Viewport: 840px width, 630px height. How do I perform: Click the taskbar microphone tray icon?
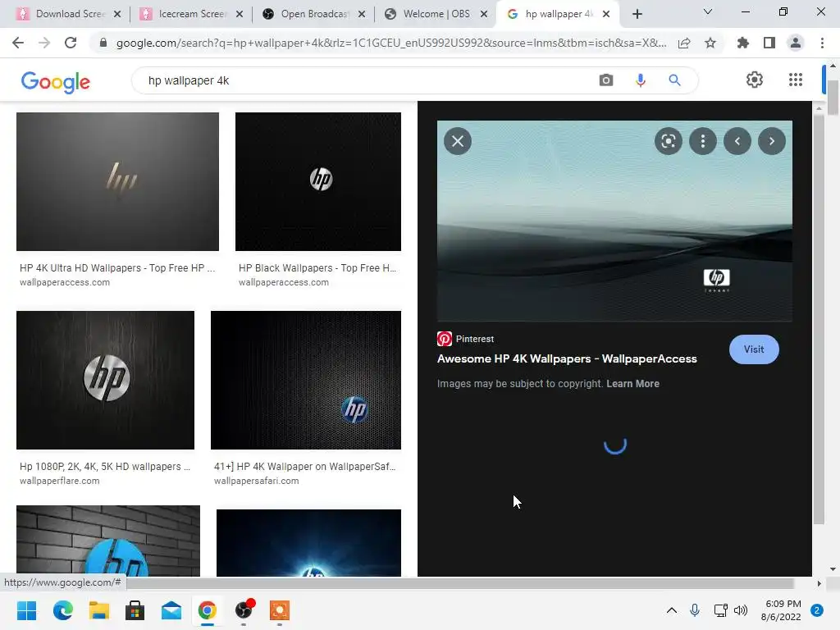point(695,610)
